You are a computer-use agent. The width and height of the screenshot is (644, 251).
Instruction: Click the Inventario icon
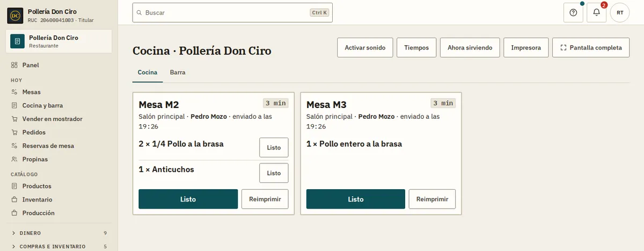pyautogui.click(x=14, y=199)
